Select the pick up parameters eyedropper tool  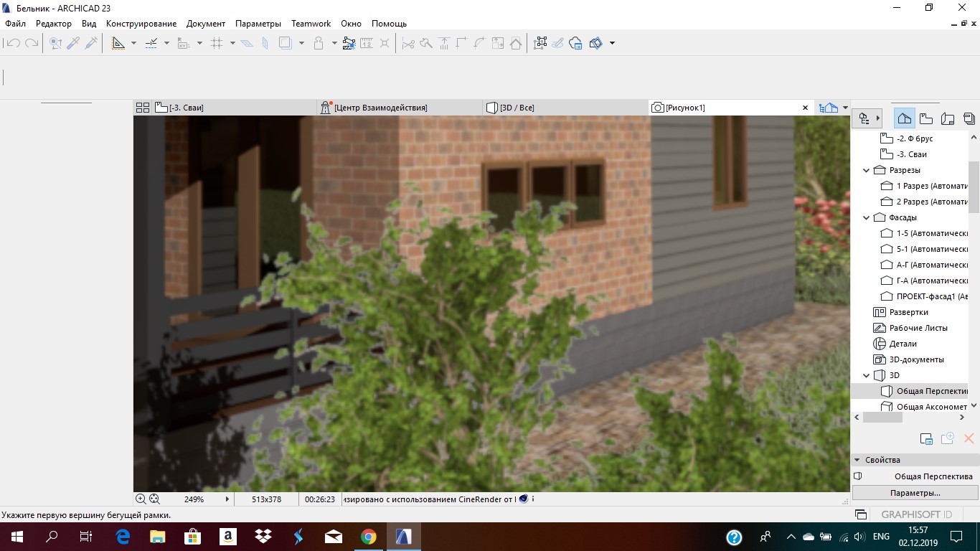click(73, 43)
